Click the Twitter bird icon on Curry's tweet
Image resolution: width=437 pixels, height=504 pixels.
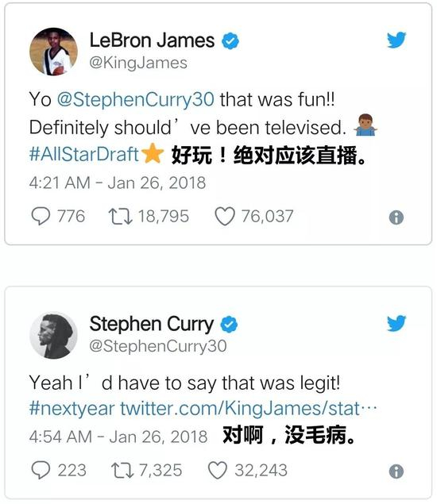(396, 323)
